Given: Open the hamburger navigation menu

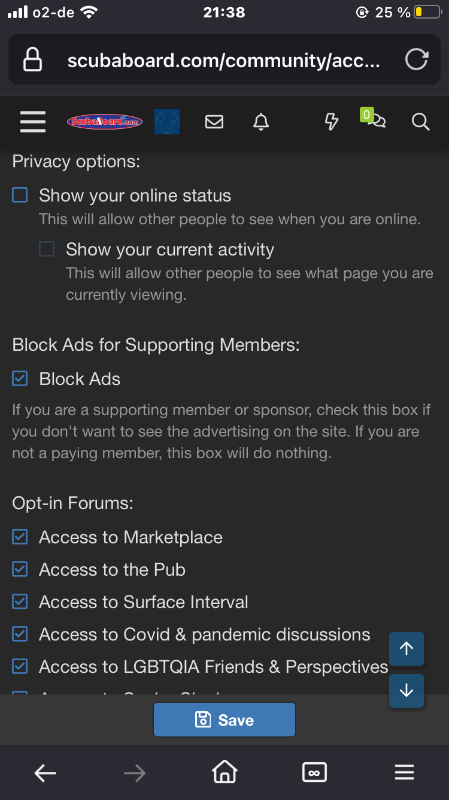Looking at the screenshot, I should click(x=33, y=122).
